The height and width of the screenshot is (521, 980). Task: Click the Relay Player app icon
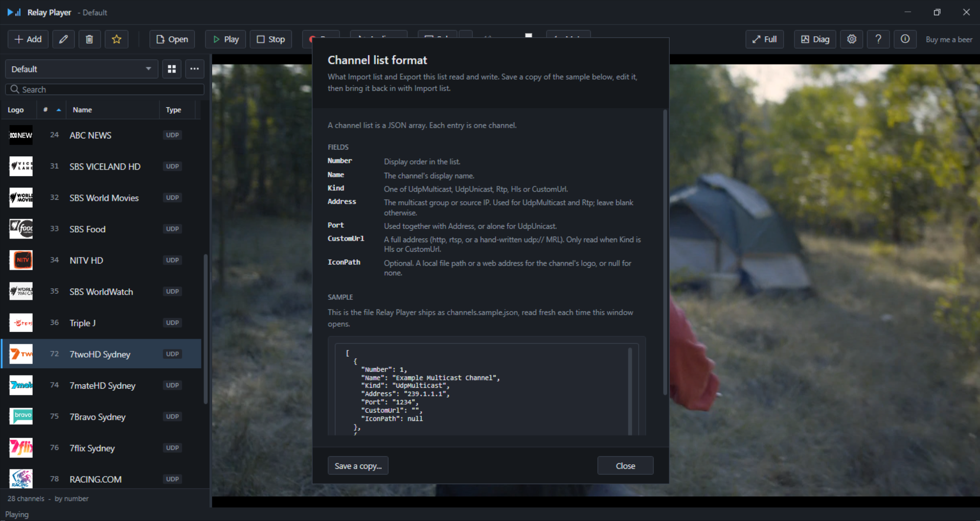tap(14, 12)
